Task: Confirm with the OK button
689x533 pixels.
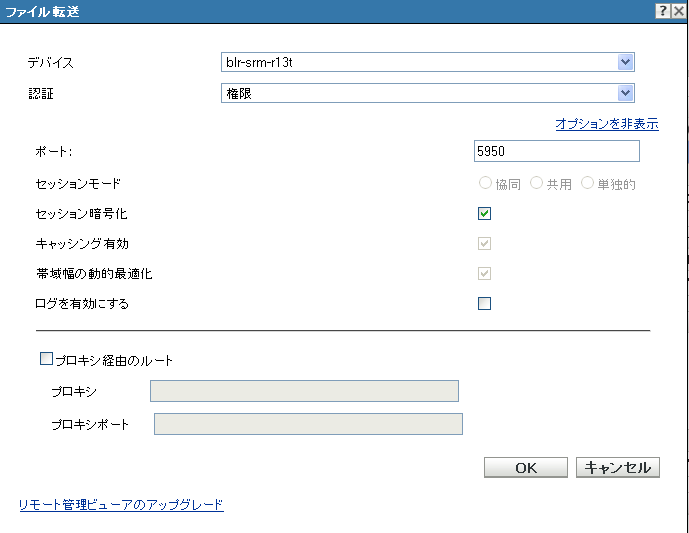Action: (x=526, y=468)
